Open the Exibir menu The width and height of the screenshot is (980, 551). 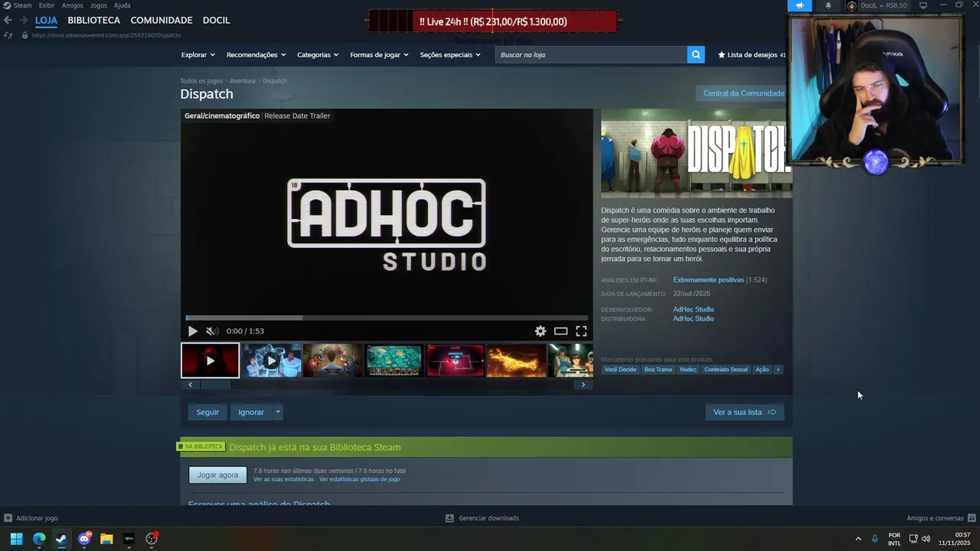click(x=47, y=5)
